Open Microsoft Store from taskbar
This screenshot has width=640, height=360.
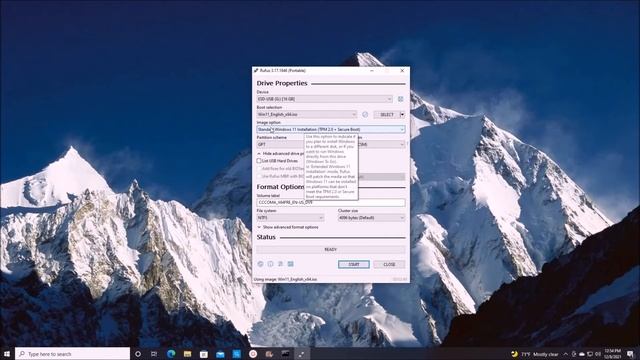click(204, 354)
